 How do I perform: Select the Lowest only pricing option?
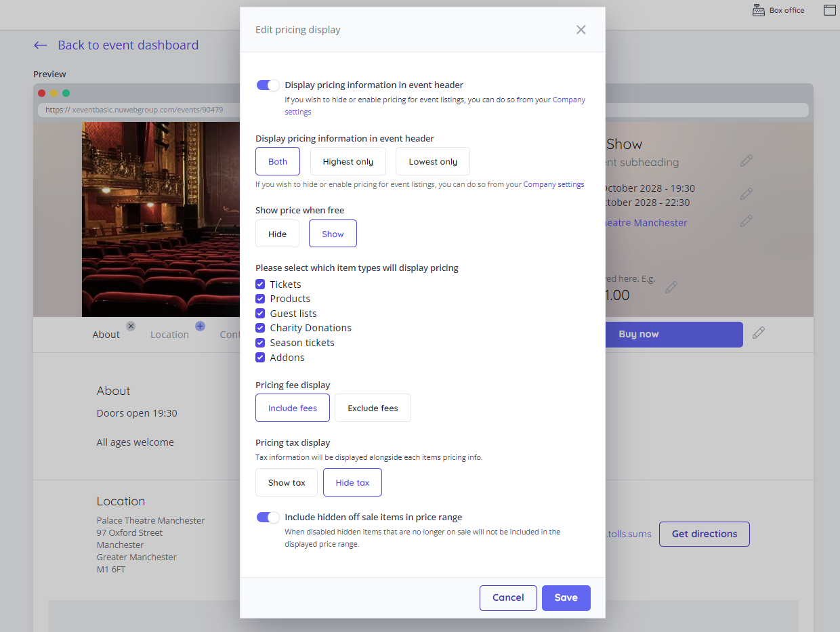[432, 162]
